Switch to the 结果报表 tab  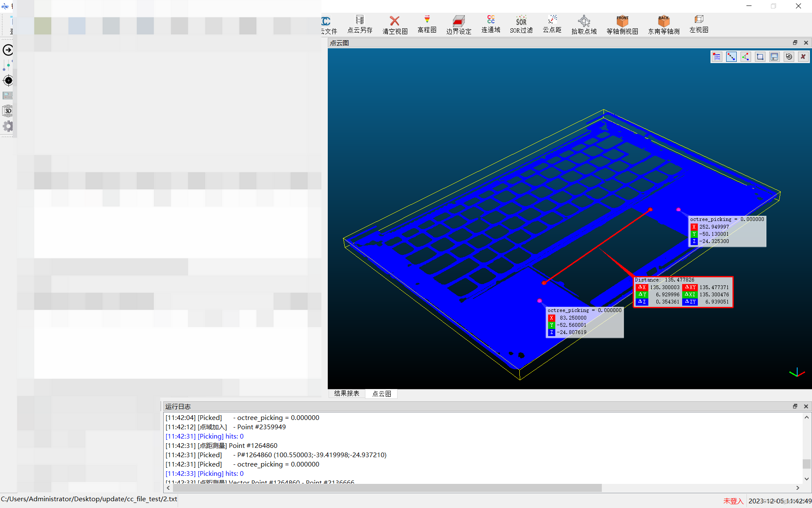point(347,394)
